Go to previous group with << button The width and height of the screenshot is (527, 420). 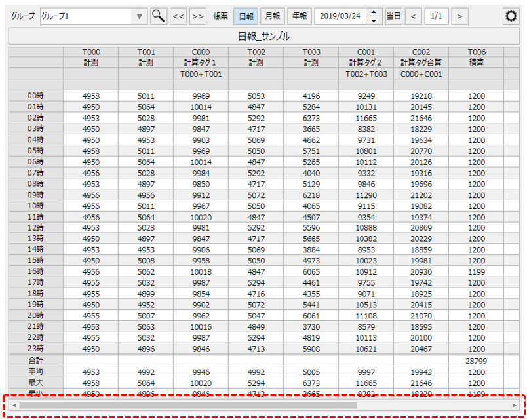178,16
